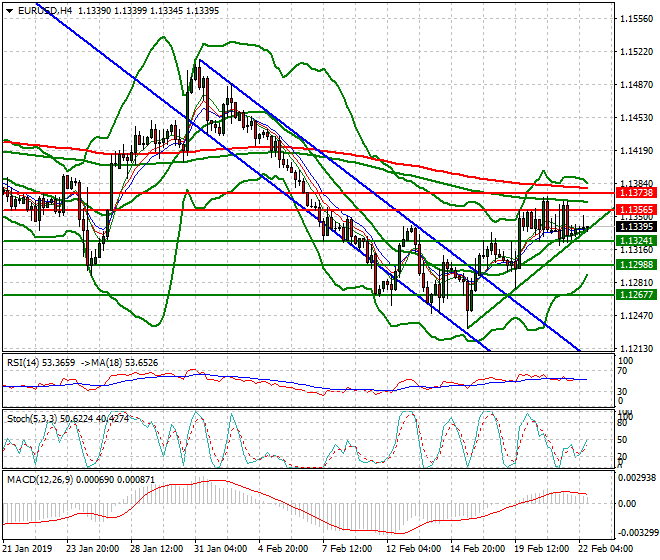Viewport: 660px width, 560px height.
Task: Select the EURUSD,H4 chart title text
Action: (x=45, y=11)
